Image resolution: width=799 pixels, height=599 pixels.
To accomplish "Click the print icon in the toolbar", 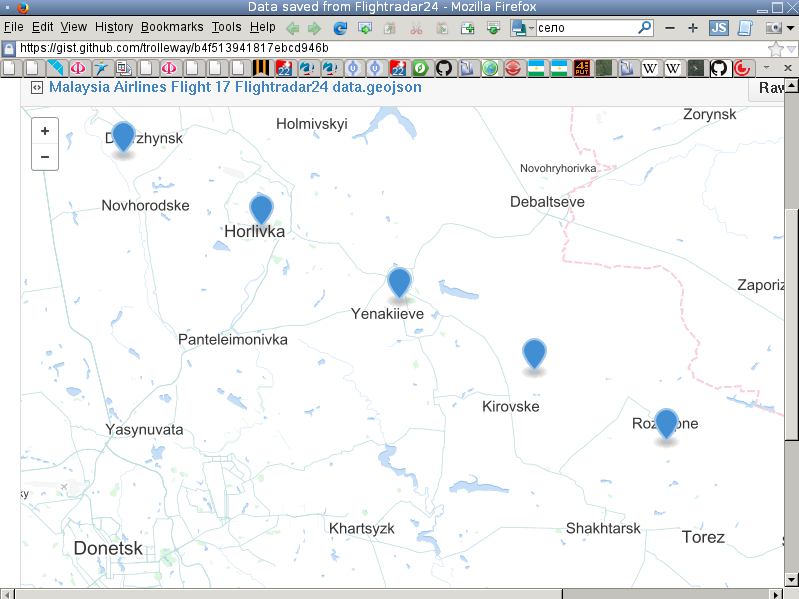I will [x=493, y=28].
